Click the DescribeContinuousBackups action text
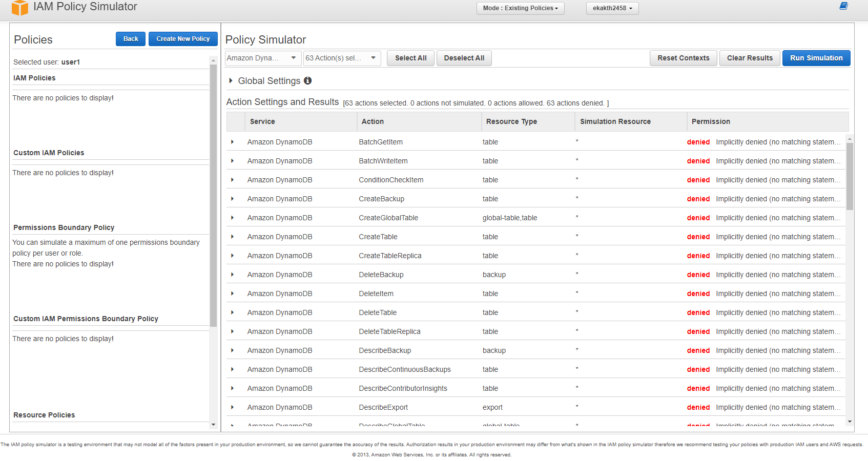The image size is (868, 461). pyautogui.click(x=405, y=369)
